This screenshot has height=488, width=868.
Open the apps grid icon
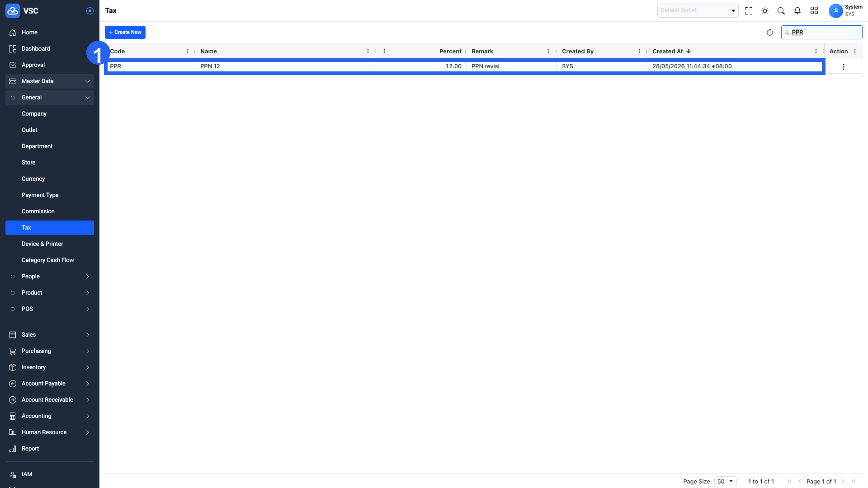(x=814, y=11)
